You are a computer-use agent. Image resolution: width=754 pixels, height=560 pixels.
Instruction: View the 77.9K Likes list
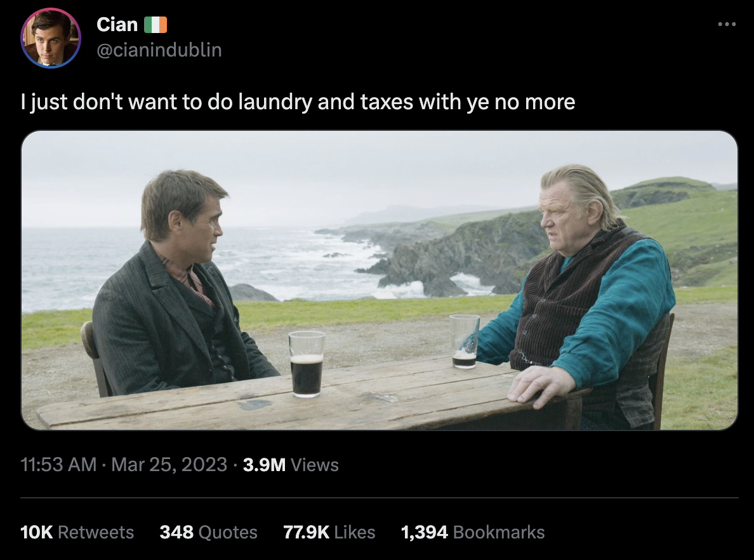tap(329, 532)
